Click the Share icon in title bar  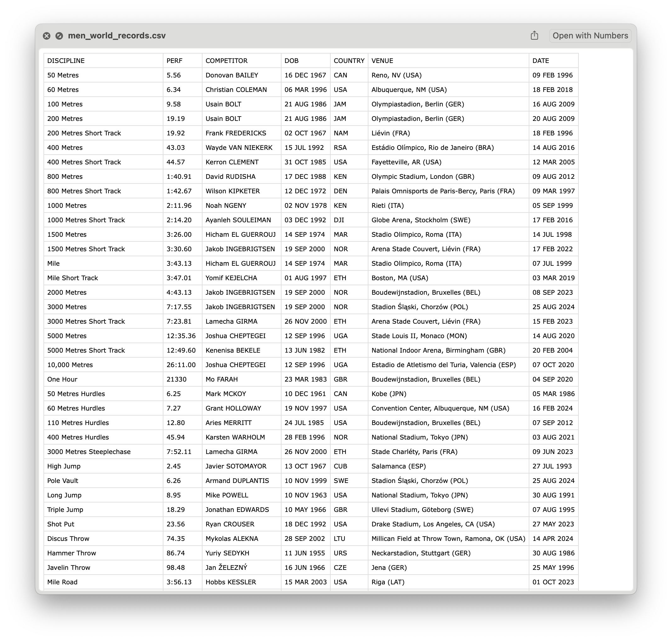(534, 36)
